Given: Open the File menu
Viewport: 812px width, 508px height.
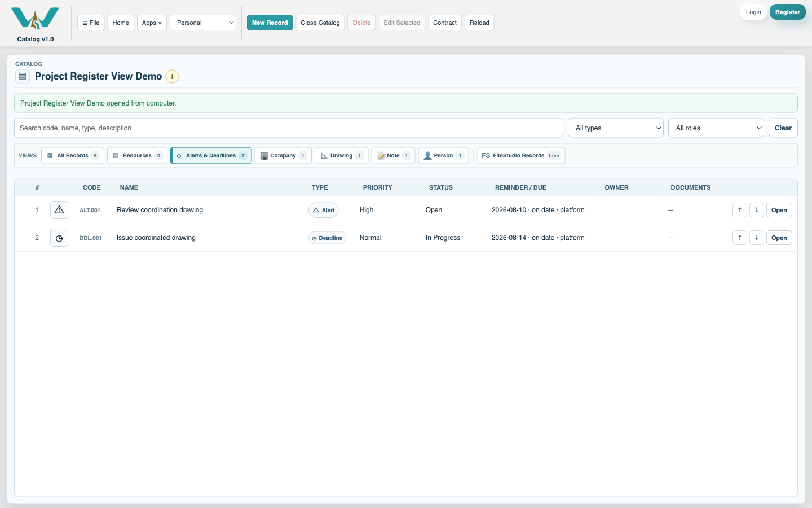Looking at the screenshot, I should point(91,23).
